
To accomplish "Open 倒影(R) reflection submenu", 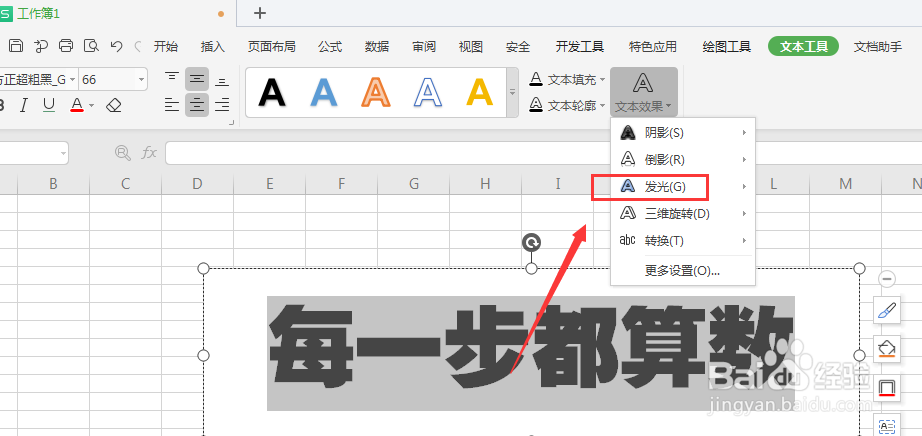I will 683,159.
